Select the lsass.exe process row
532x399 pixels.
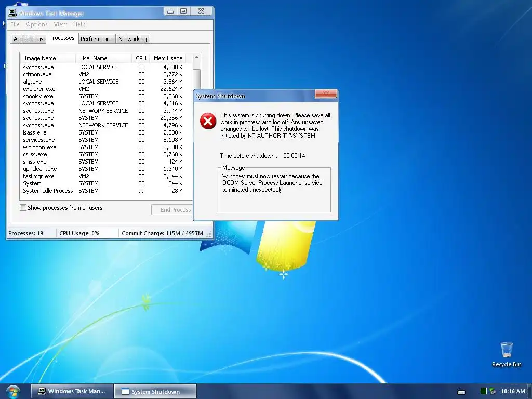103,132
